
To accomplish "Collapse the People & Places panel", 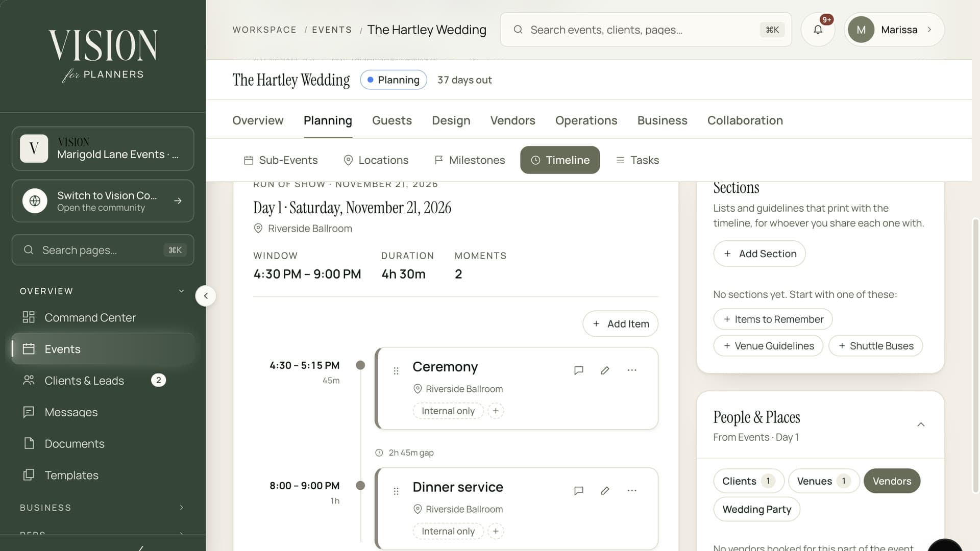I will click(921, 424).
